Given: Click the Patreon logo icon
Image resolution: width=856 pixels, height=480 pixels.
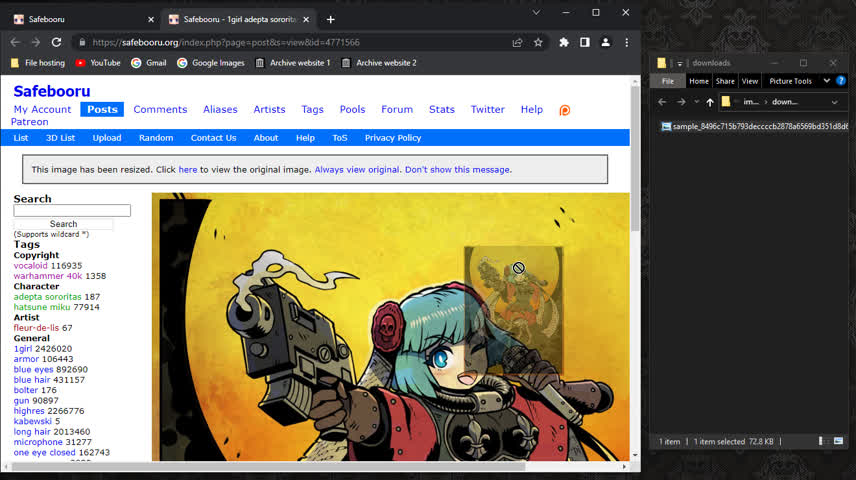Looking at the screenshot, I should point(564,110).
